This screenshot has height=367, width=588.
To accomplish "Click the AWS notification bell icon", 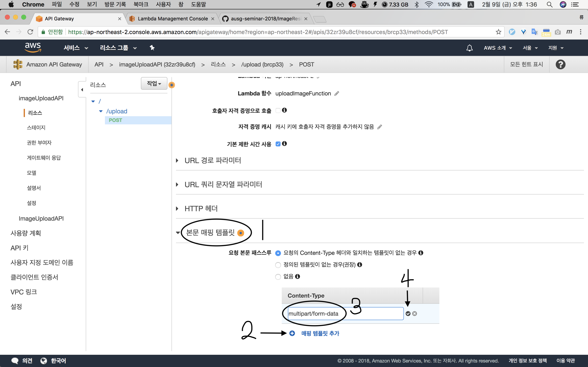I will coord(469,48).
